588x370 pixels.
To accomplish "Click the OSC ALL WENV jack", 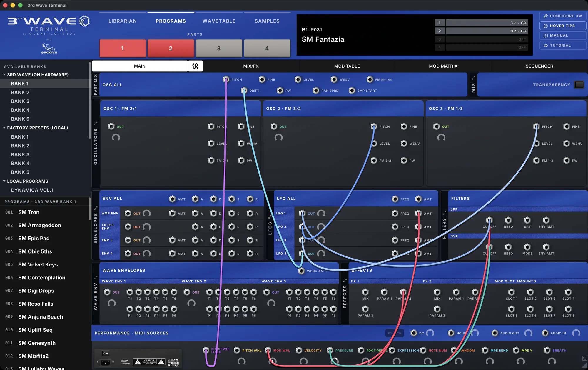I will click(334, 79).
